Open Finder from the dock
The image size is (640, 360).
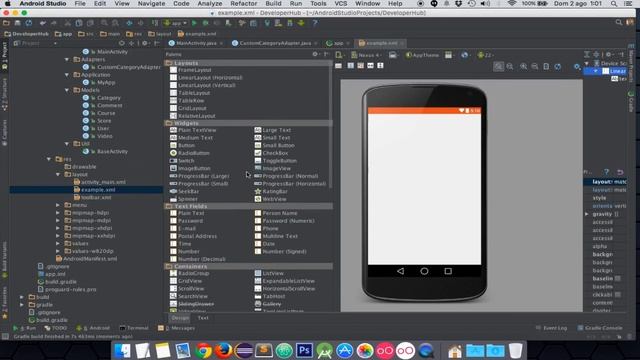click(x=122, y=350)
